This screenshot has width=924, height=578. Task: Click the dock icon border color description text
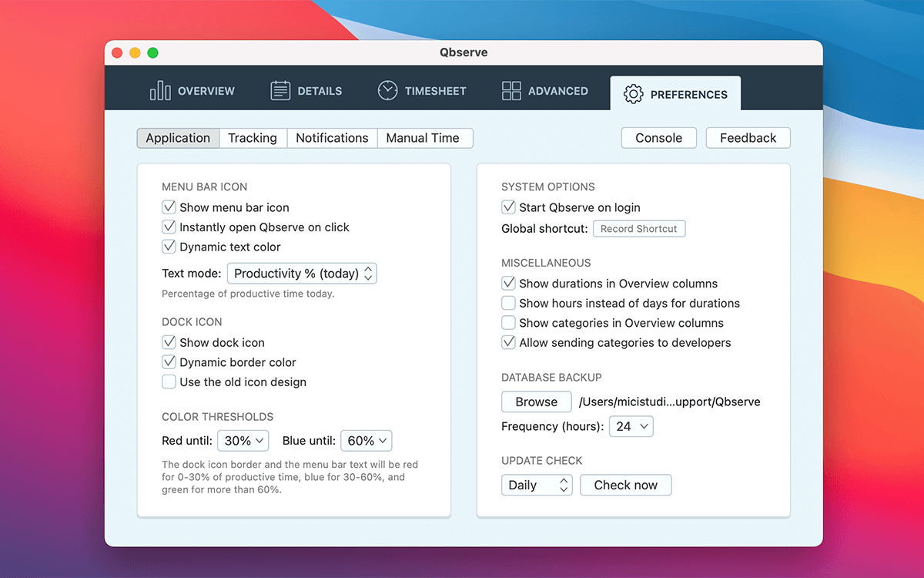tap(290, 477)
